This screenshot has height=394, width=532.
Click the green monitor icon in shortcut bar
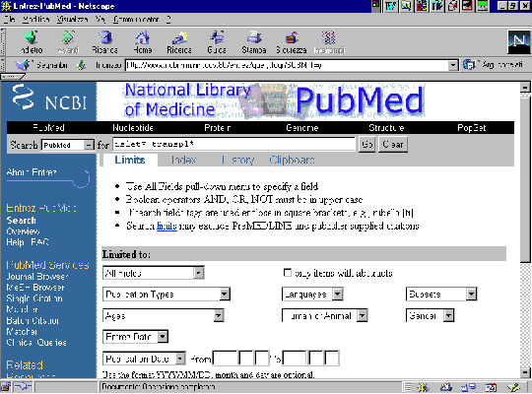point(483,6)
